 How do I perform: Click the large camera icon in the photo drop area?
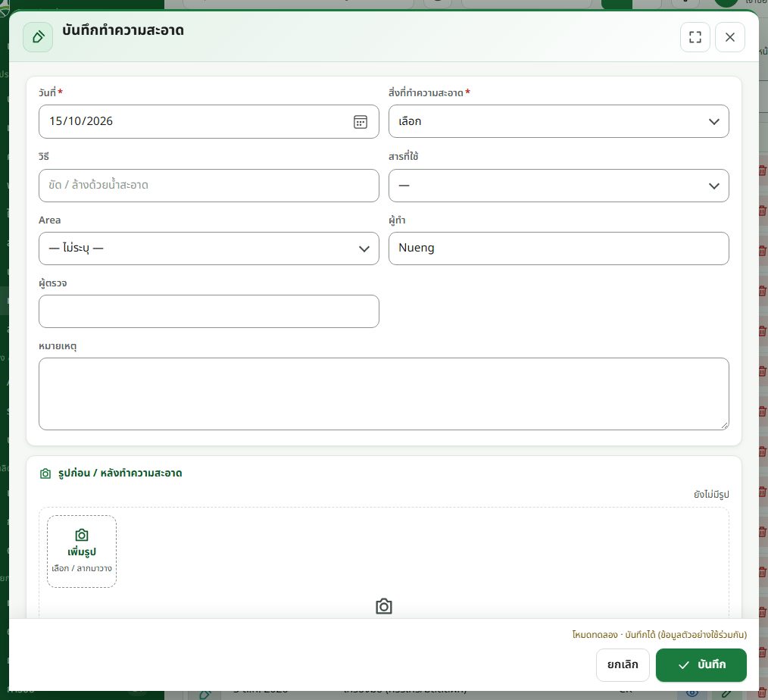point(383,606)
